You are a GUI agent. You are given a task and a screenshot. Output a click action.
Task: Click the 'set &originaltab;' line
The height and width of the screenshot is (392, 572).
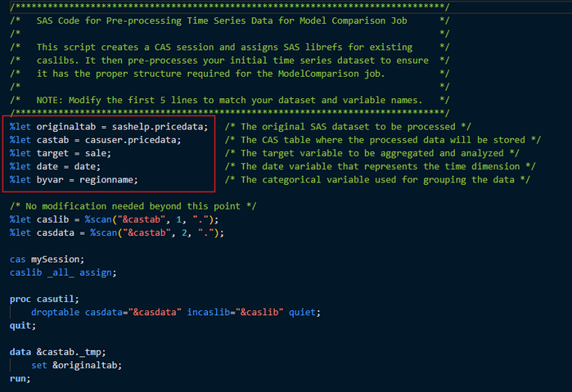click(x=76, y=365)
